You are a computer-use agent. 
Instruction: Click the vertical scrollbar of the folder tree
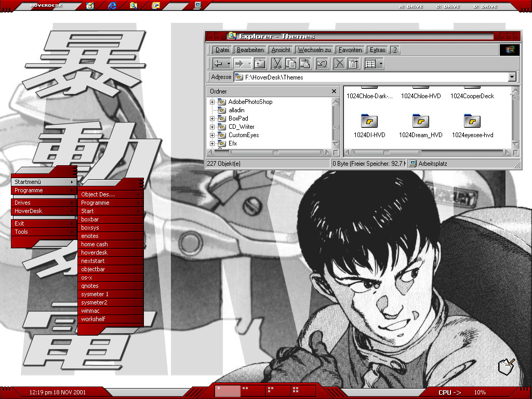[x=336, y=123]
